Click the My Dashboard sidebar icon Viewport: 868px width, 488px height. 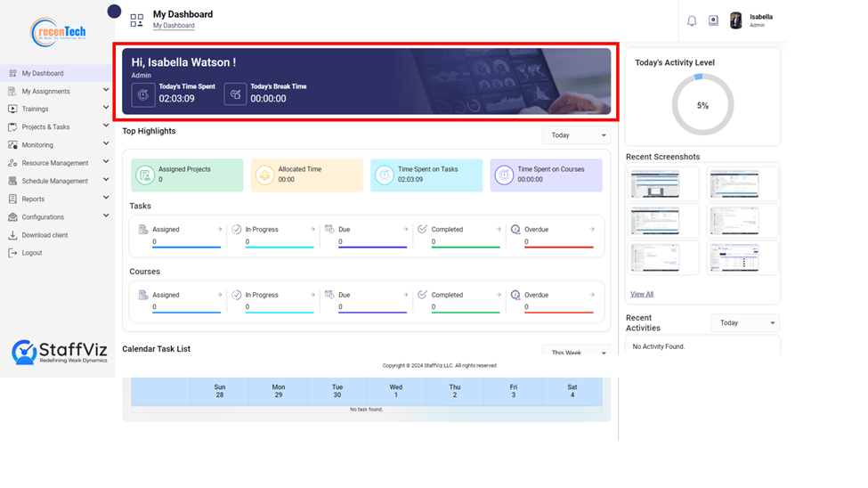click(x=12, y=73)
